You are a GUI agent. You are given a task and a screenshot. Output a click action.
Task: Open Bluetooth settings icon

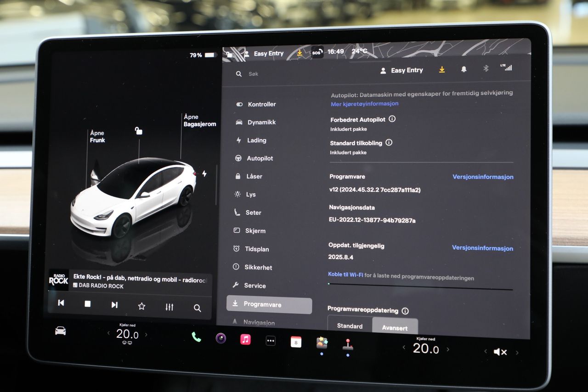tap(486, 68)
